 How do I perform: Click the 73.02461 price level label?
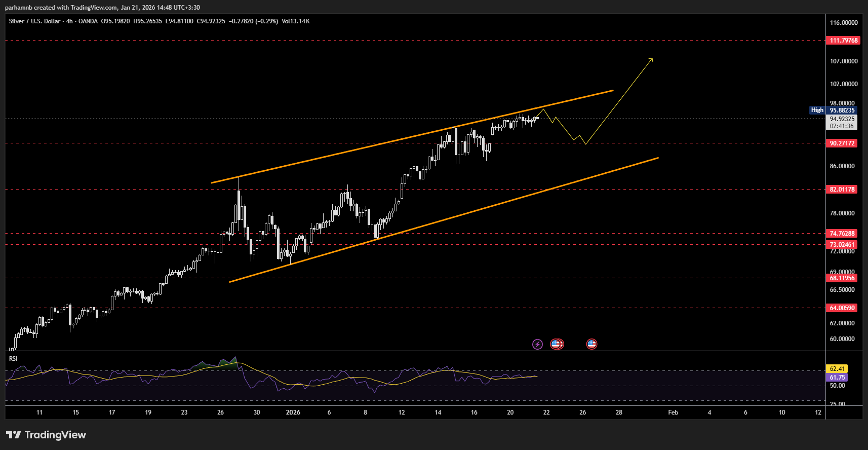842,245
